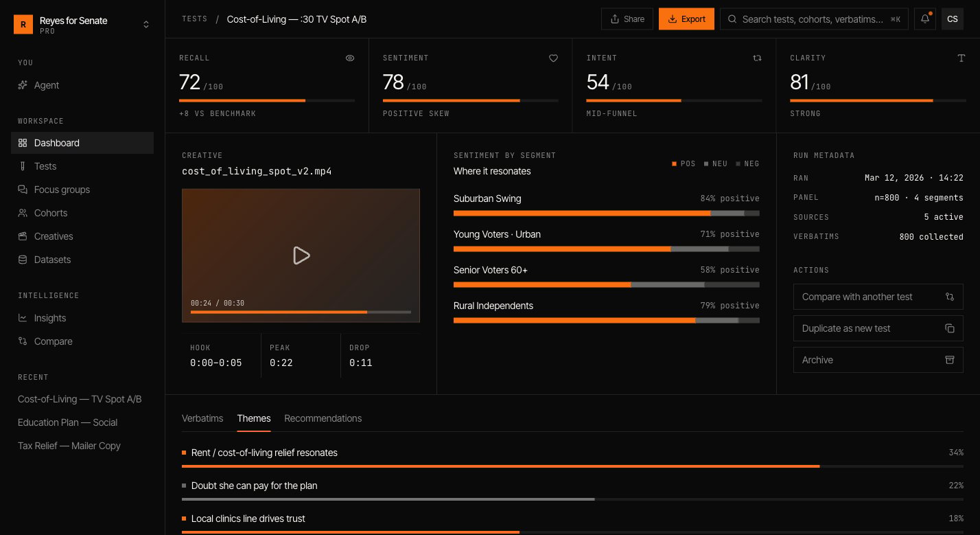980x535 pixels.
Task: Click the Insights chart icon
Action: pyautogui.click(x=23, y=318)
